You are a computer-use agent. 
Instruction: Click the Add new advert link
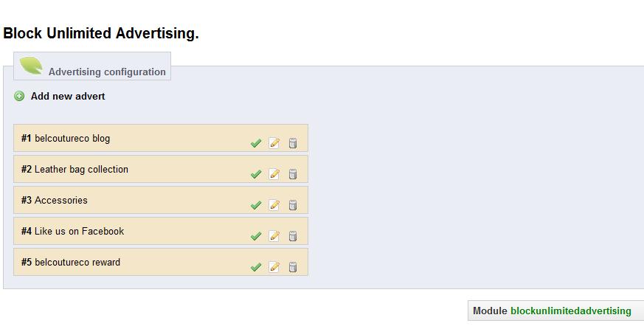point(68,96)
